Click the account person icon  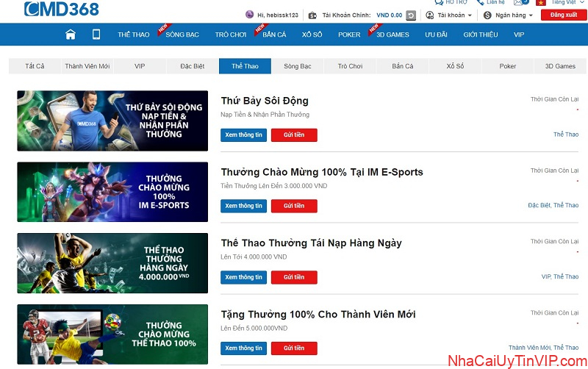(430, 15)
